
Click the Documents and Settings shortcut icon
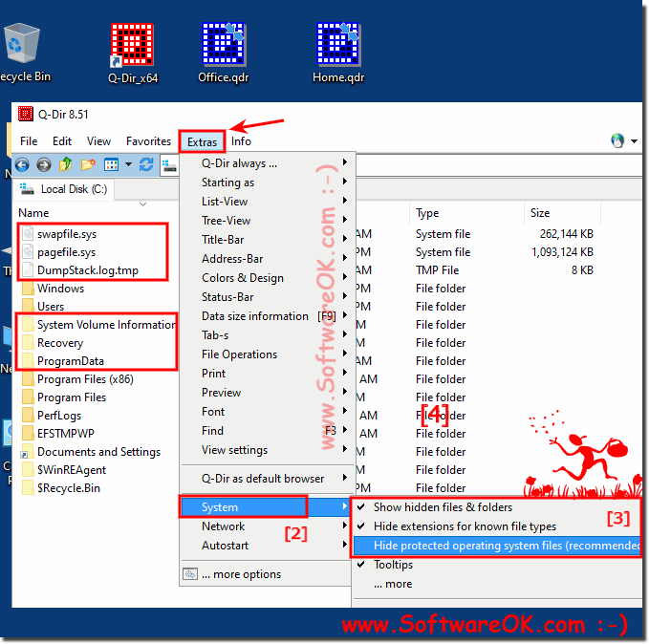[x=28, y=452]
